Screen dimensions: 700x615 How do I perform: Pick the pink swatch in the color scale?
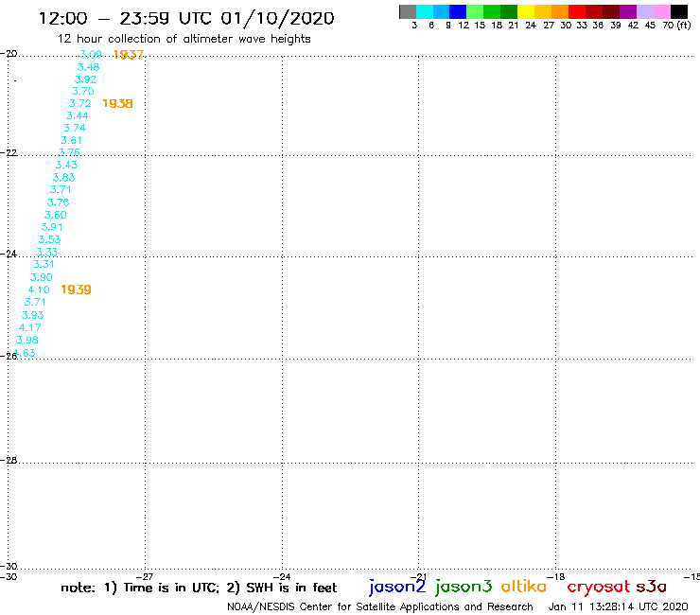(661, 11)
